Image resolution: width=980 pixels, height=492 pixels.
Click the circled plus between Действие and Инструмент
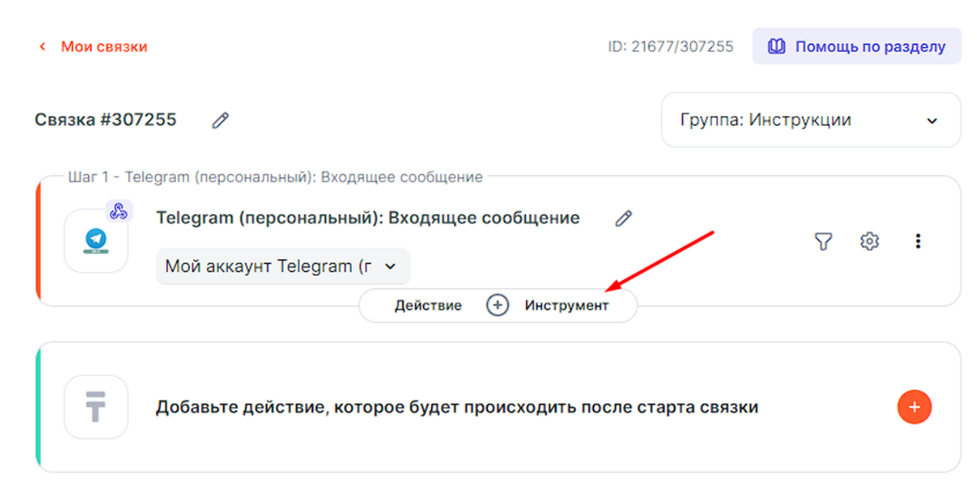click(x=497, y=306)
